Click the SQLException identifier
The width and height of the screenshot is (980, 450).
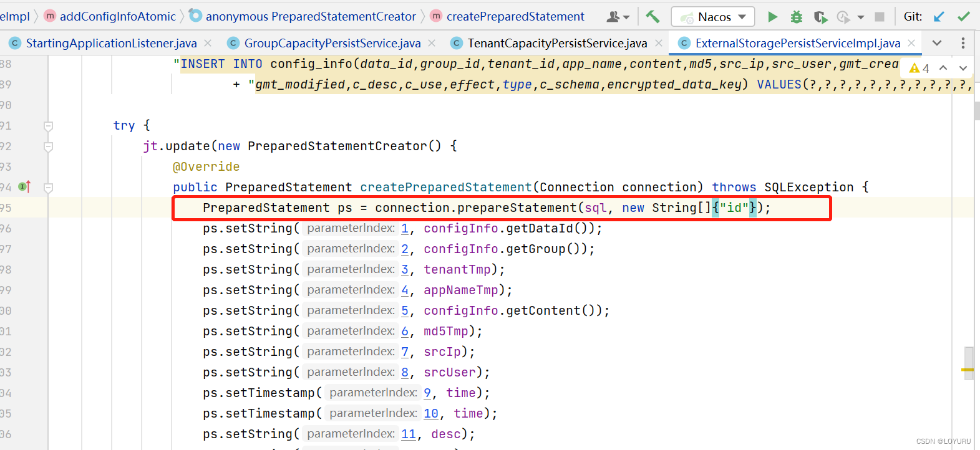coord(808,187)
